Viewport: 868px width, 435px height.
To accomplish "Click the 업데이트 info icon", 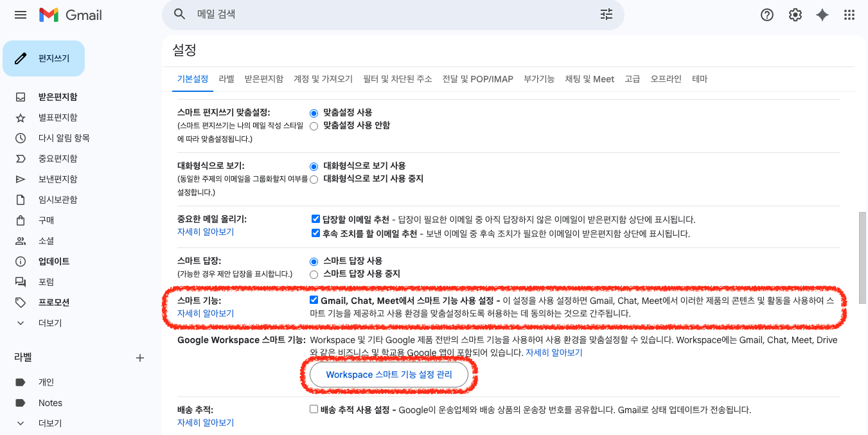I will [x=21, y=262].
